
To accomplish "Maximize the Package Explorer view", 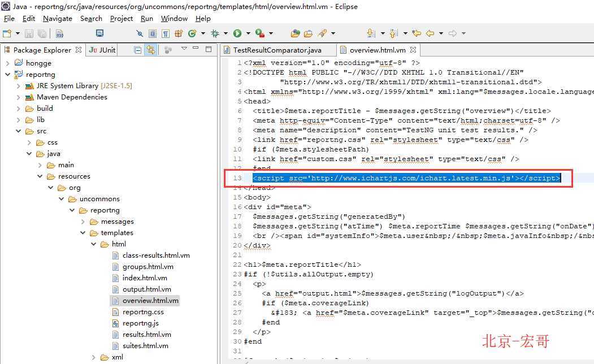I will [x=209, y=49].
